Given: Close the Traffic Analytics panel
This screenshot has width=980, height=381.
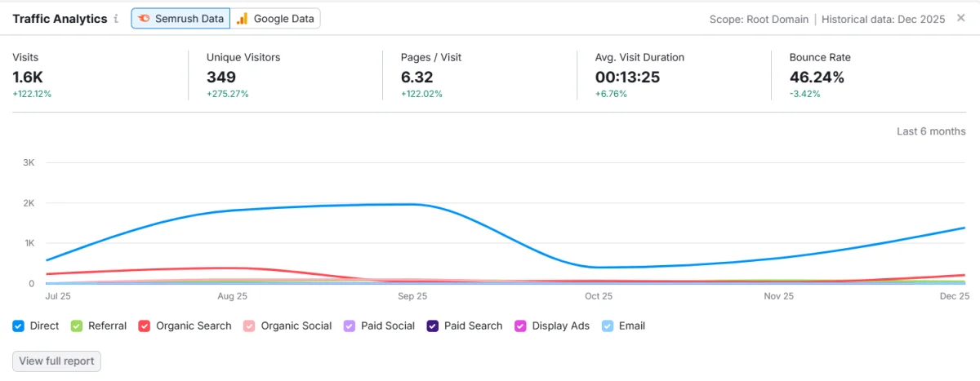Looking at the screenshot, I should coord(961,18).
